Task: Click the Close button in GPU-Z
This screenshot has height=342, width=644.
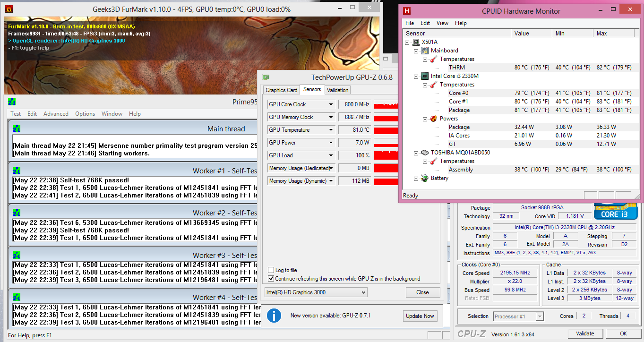Action: tap(423, 292)
